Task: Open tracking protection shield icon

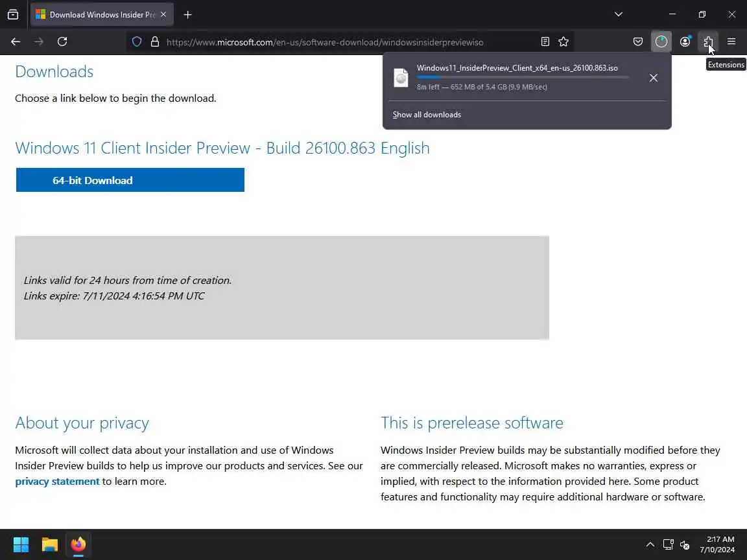Action: (x=137, y=42)
